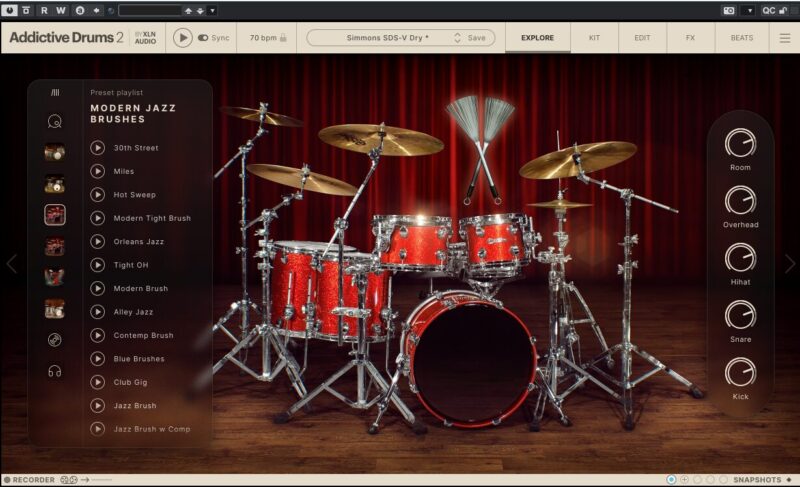Screen dimensions: 800x487
Task: Select the Jazz Brush w Comp preset name
Action: (152, 429)
